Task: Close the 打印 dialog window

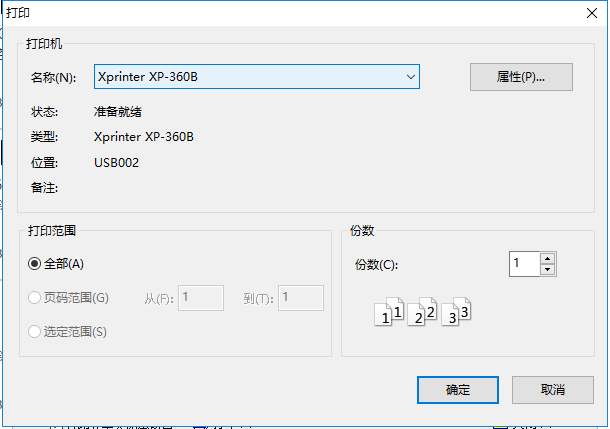Action: tap(592, 13)
